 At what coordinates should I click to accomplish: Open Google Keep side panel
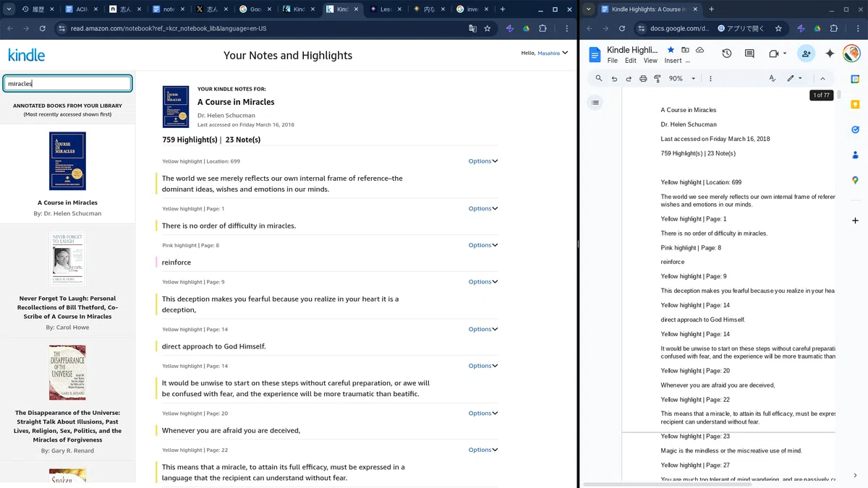(855, 105)
